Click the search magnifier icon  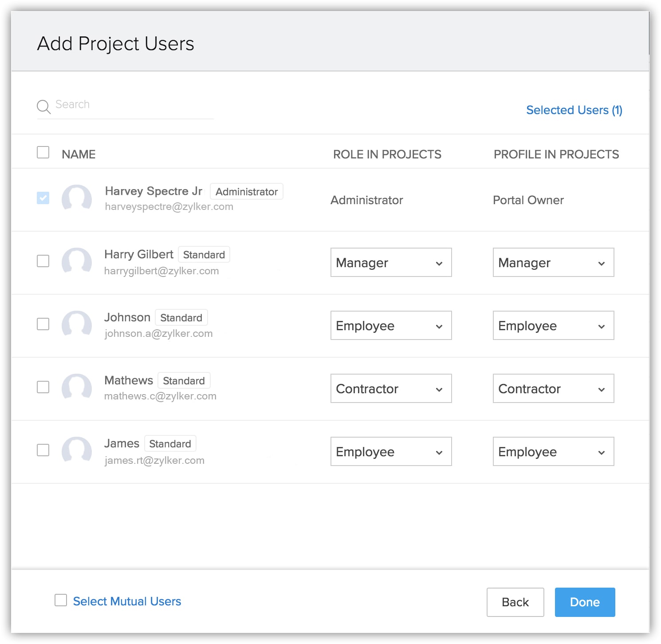click(43, 107)
